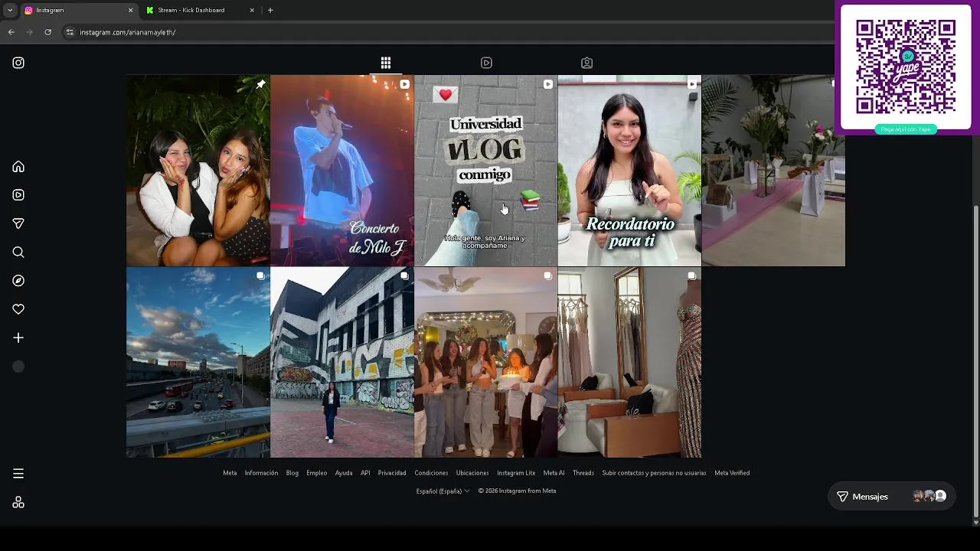
Task: Click scrollbar down arrow
Action: [x=975, y=522]
